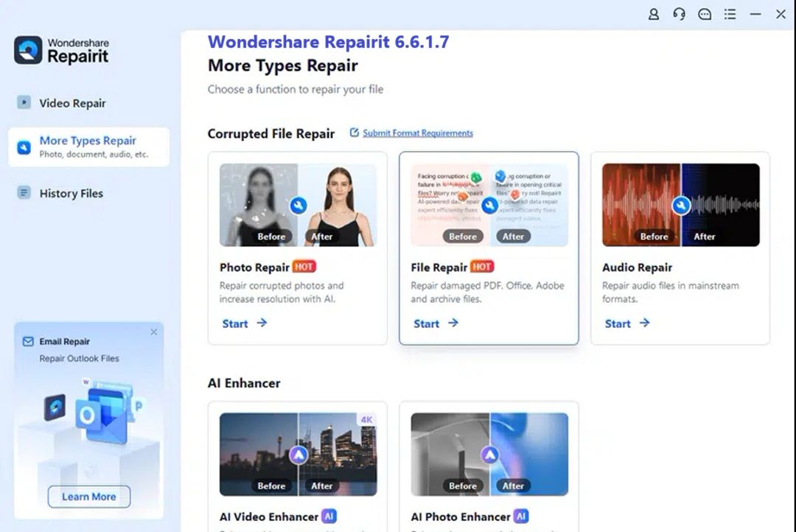Click the wrench icon on Photo Repair preview
Image resolution: width=796 pixels, height=532 pixels.
point(298,206)
